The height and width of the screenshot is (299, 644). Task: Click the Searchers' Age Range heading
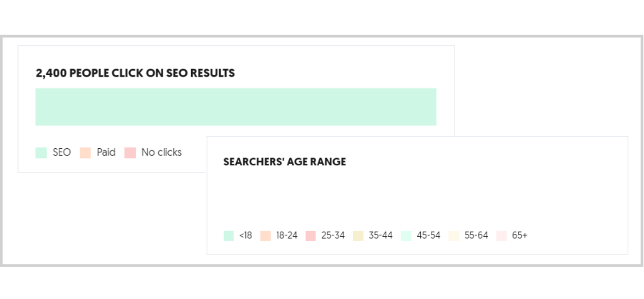[x=285, y=162]
